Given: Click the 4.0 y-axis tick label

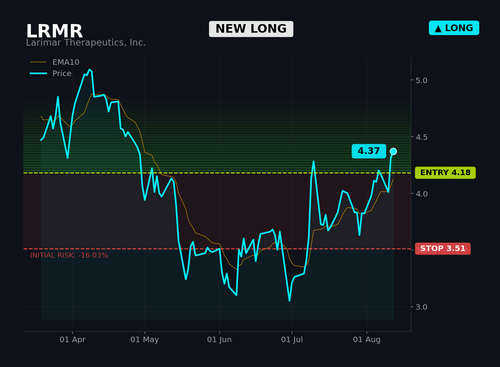Looking at the screenshot, I should coord(421,194).
